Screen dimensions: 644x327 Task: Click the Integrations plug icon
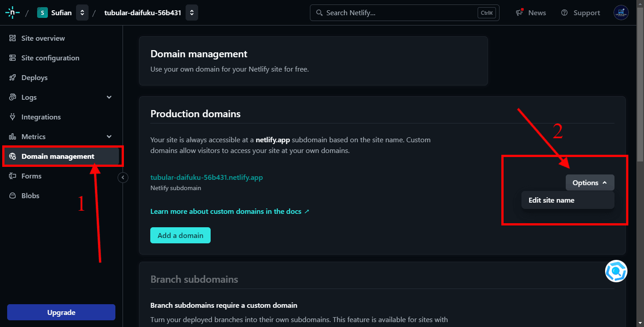click(13, 117)
